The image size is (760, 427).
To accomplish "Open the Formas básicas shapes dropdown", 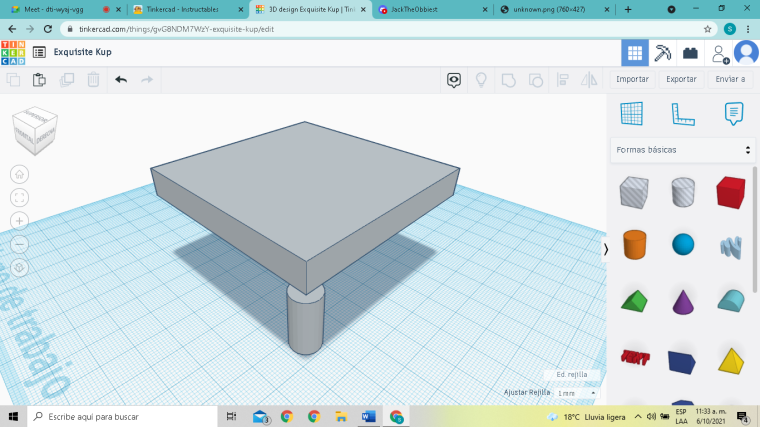I will click(x=682, y=150).
